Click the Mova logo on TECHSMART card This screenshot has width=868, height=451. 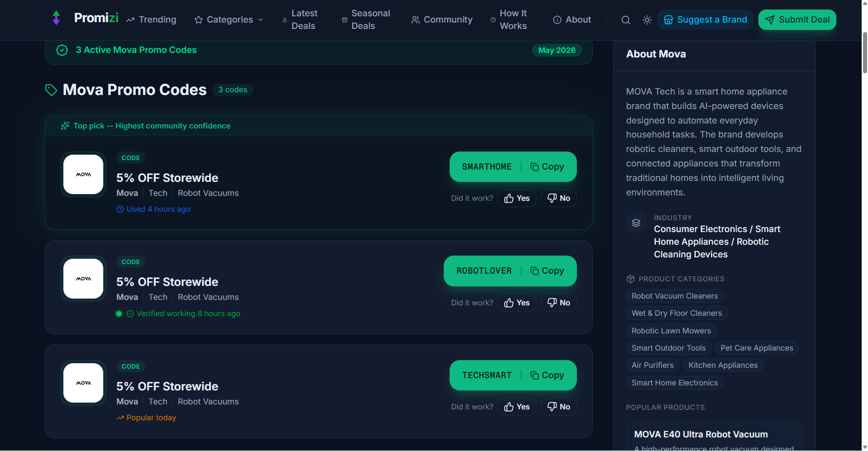83,383
